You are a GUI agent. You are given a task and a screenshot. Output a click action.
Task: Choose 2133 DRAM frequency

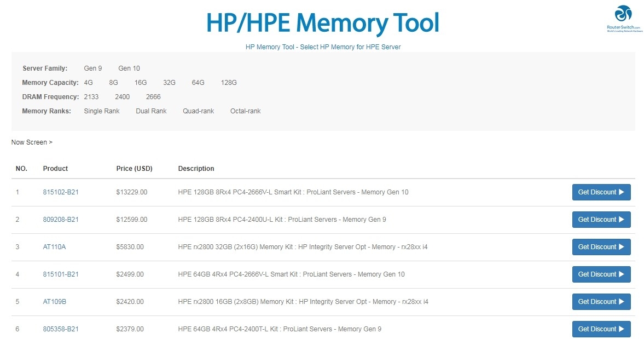(91, 97)
